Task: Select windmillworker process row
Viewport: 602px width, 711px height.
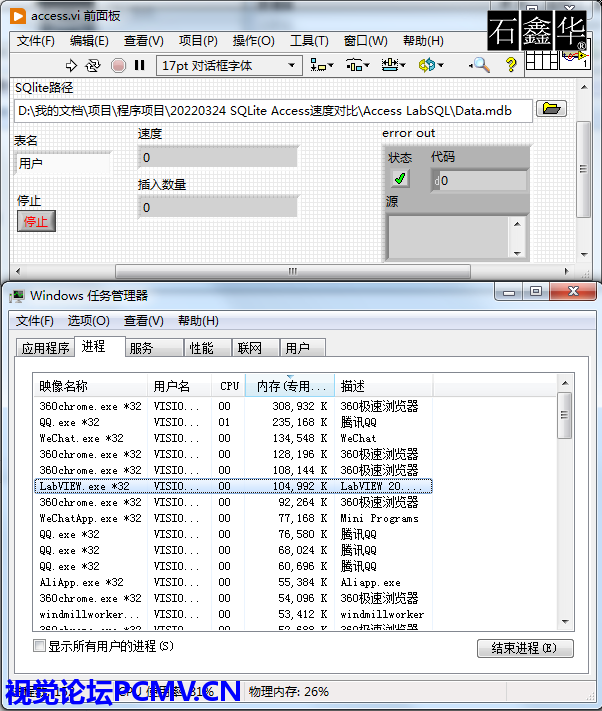Action: pos(233,614)
